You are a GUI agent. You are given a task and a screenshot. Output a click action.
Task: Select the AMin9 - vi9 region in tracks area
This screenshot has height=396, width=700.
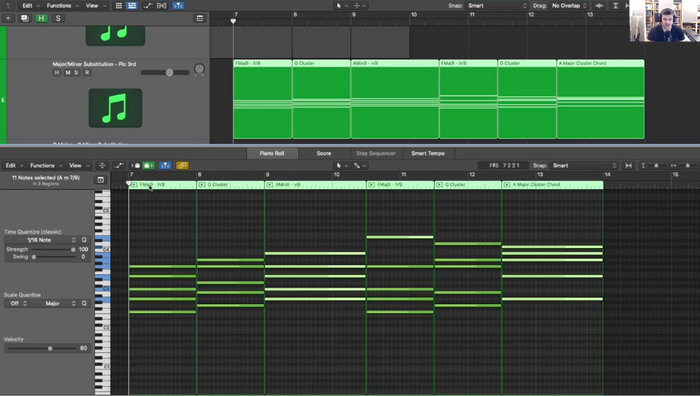pos(395,99)
